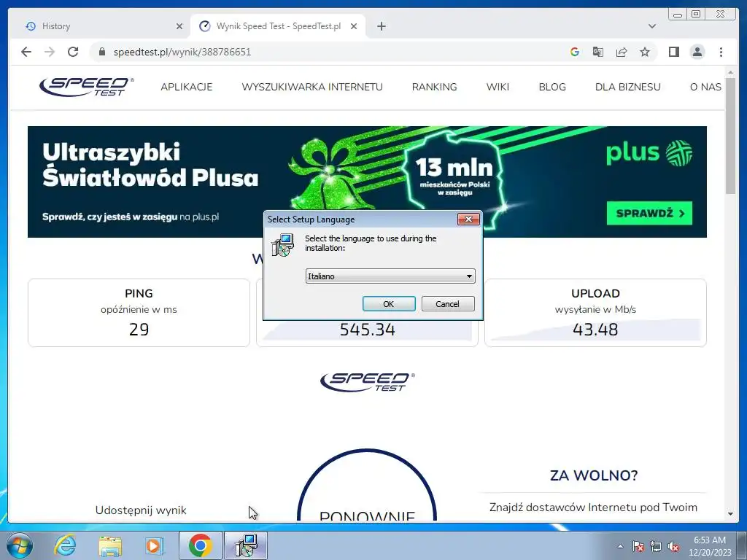Click the scrollbar down arrow
Image resolution: width=747 pixels, height=560 pixels.
[x=730, y=514]
